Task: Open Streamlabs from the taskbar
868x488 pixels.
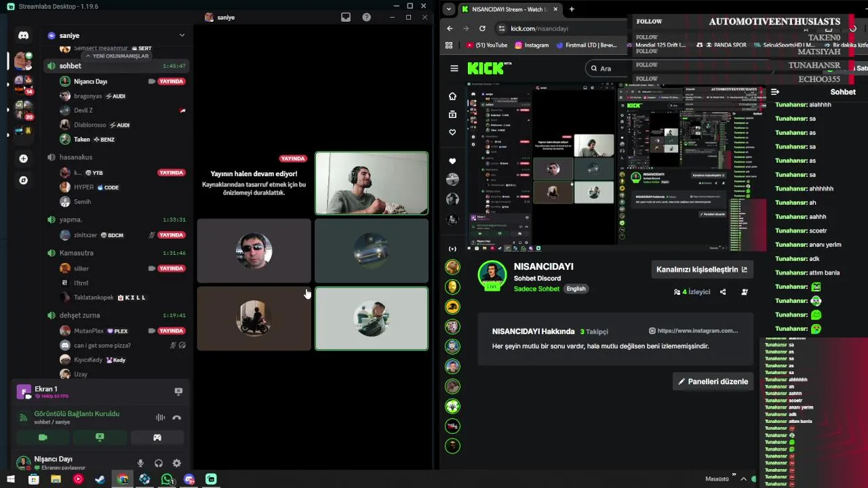Action: [211, 479]
